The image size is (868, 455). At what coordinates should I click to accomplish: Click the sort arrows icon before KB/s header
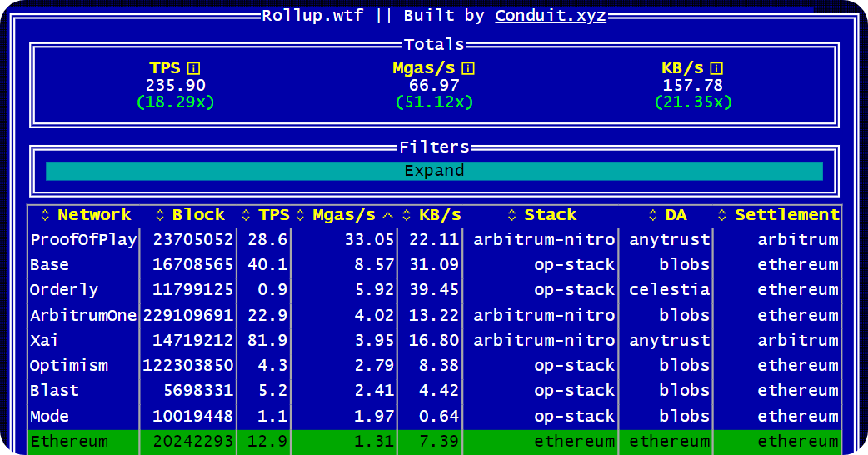pos(407,215)
